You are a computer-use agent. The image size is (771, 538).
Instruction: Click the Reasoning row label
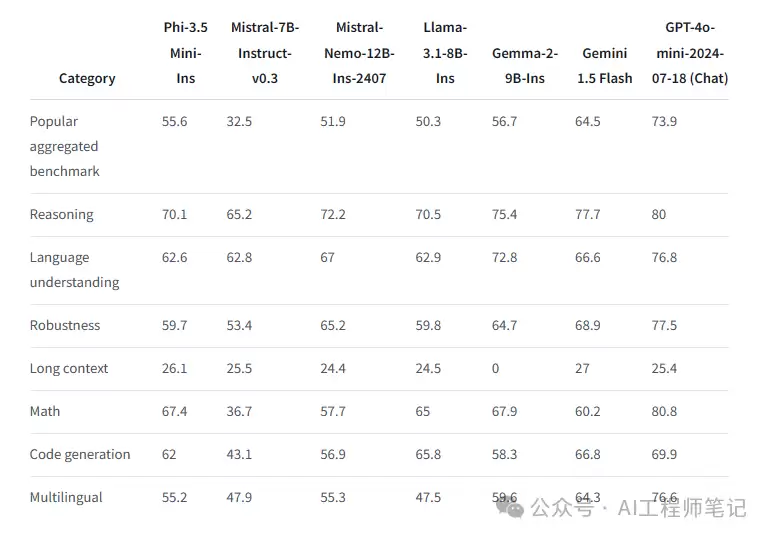point(61,214)
